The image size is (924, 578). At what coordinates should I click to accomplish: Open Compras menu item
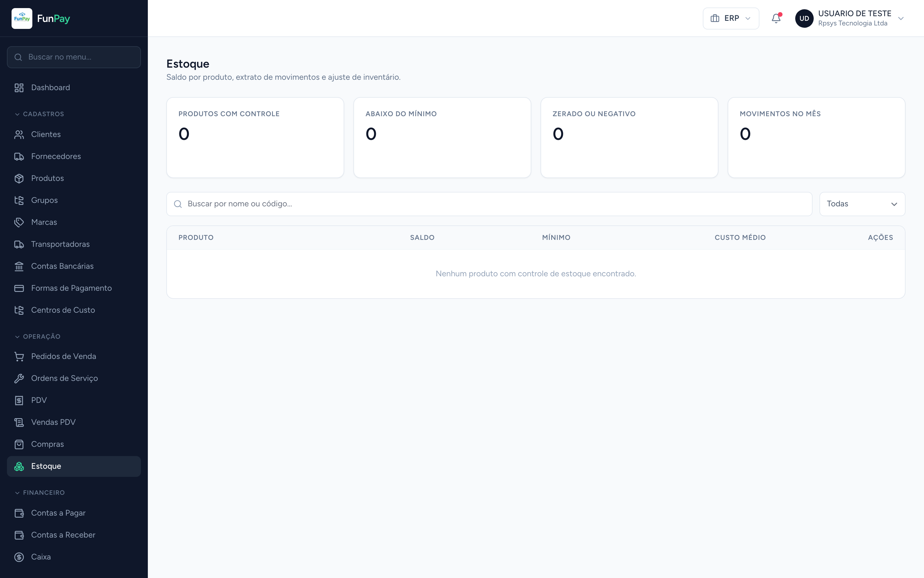point(74,444)
